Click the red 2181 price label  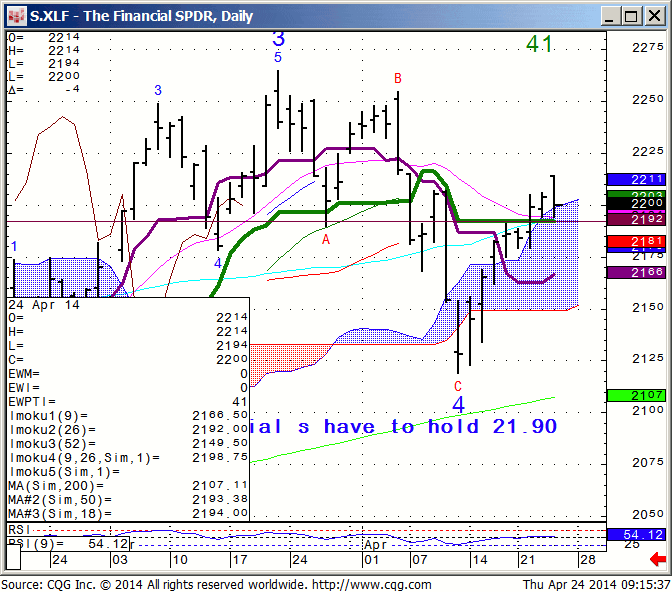636,241
